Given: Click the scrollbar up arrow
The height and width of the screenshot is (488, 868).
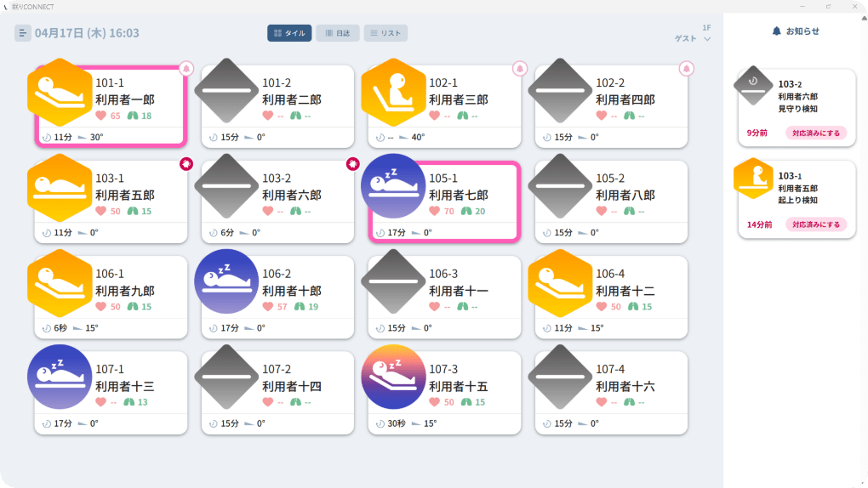Looking at the screenshot, I should tap(864, 18).
